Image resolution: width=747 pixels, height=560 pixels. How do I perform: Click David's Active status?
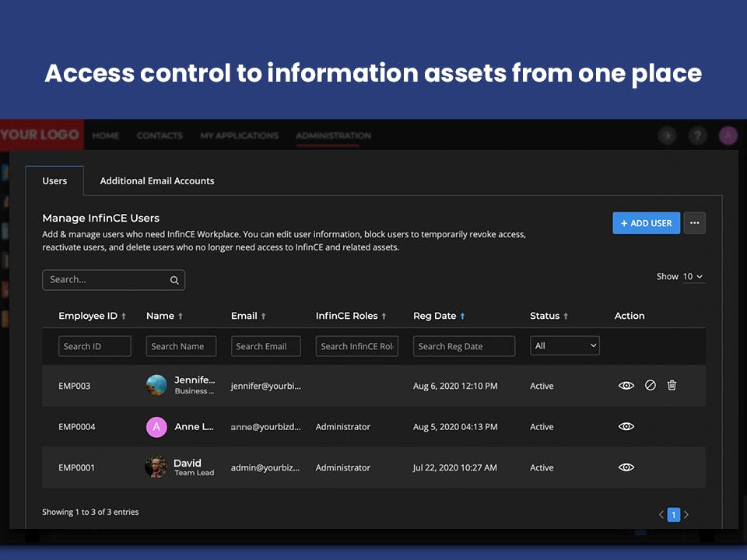click(x=542, y=468)
